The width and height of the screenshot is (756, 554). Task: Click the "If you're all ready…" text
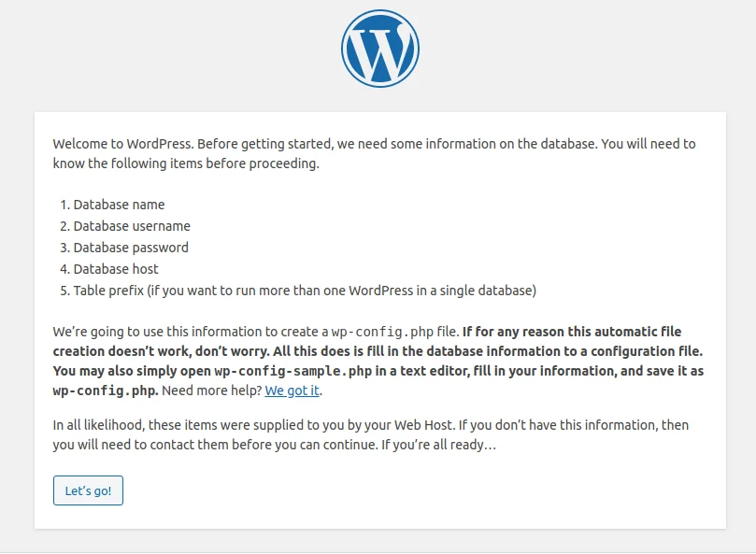pyautogui.click(x=439, y=445)
